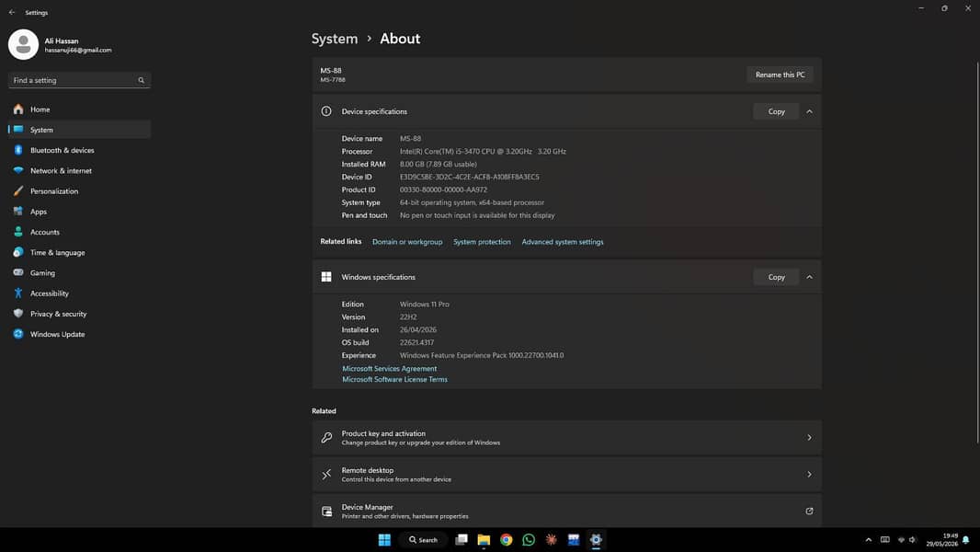The image size is (980, 552).
Task: Click the OS build value 22621.4317
Action: point(416,342)
